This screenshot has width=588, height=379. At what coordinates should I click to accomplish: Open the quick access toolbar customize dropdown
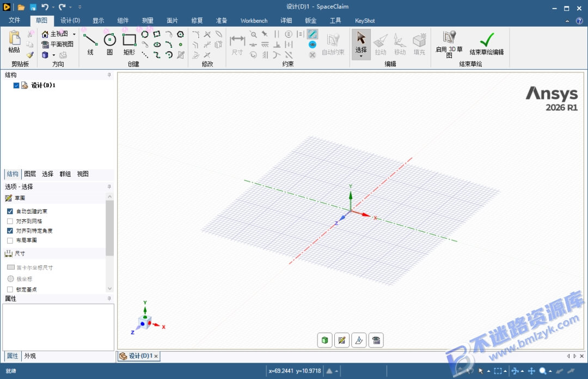(80, 7)
